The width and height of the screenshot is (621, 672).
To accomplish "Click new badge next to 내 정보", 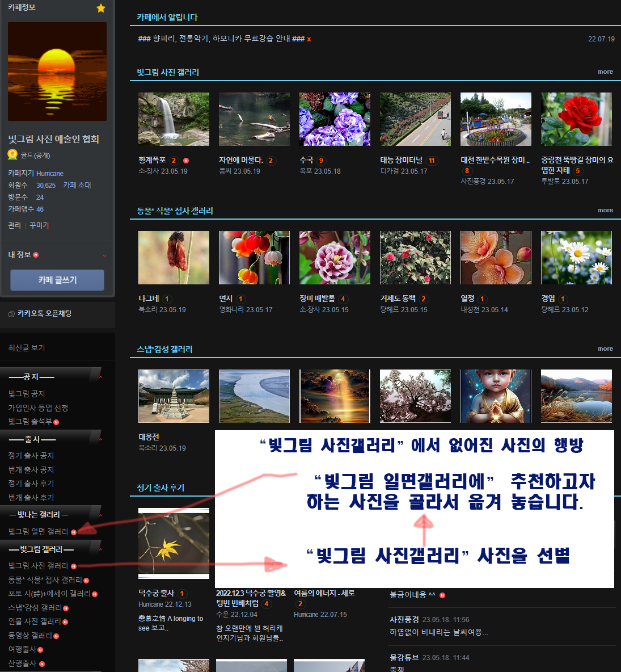I will (36, 255).
